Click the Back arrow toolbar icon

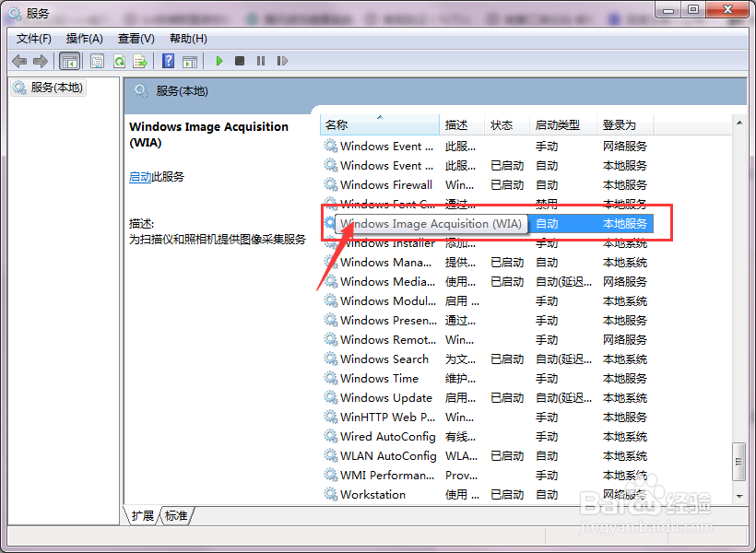click(x=19, y=61)
